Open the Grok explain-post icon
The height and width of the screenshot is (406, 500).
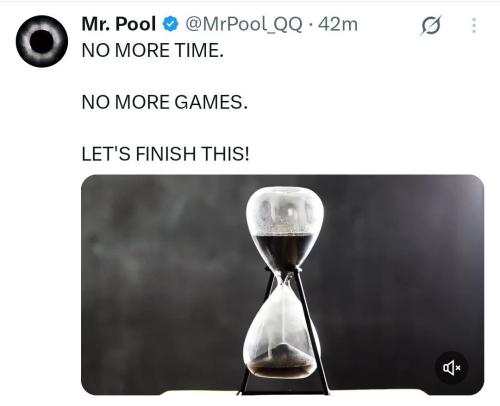tap(431, 25)
